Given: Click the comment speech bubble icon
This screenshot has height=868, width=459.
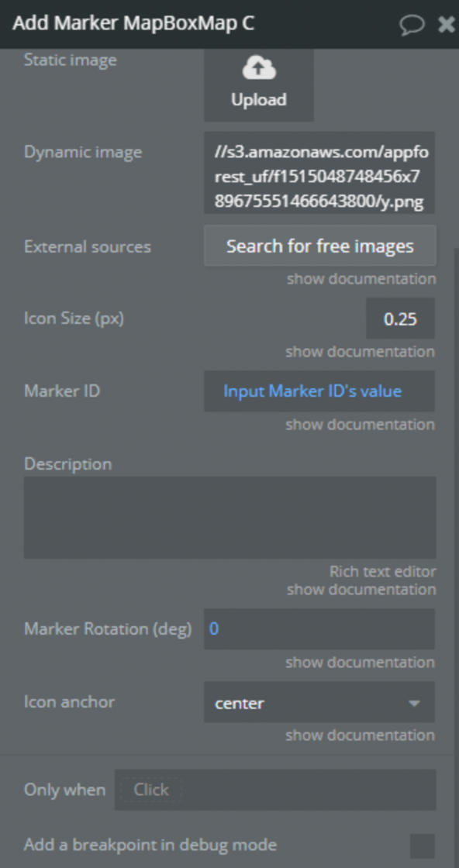Looking at the screenshot, I should (412, 24).
